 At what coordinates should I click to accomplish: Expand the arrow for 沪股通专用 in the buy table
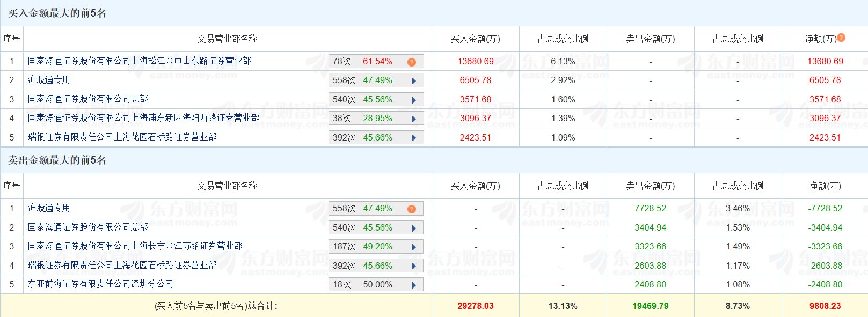[x=414, y=81]
